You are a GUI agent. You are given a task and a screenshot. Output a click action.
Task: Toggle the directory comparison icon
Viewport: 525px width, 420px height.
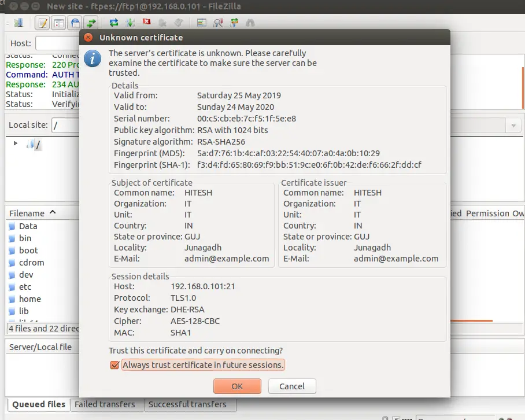click(219, 23)
